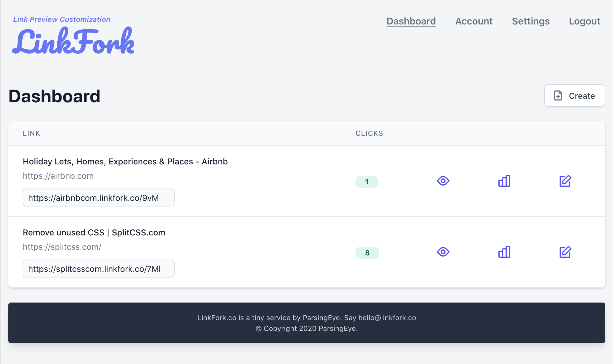Select the airbnbcom.linkfork.co short URL field

(98, 198)
